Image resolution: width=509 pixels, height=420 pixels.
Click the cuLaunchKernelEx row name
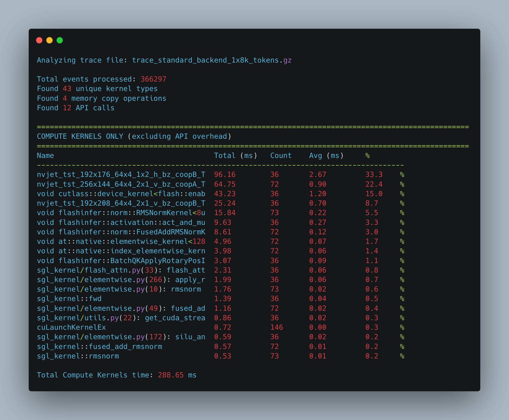71,327
